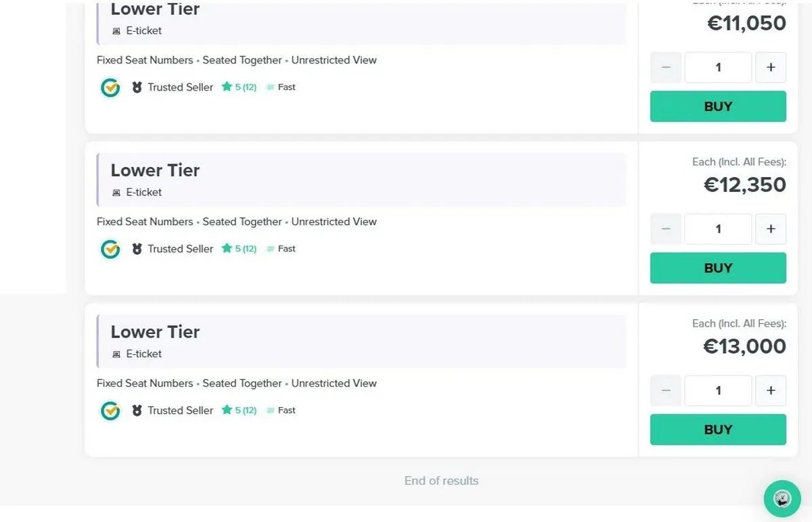812x522 pixels.
Task: Click Trusted Seller medal icon on €13,000 listing
Action: point(137,410)
